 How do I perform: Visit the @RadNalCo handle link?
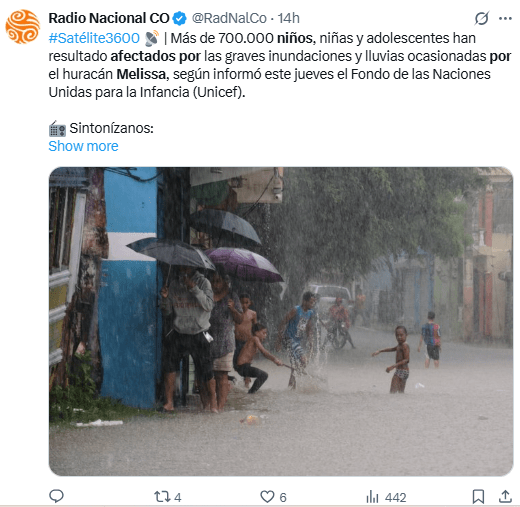pos(229,18)
